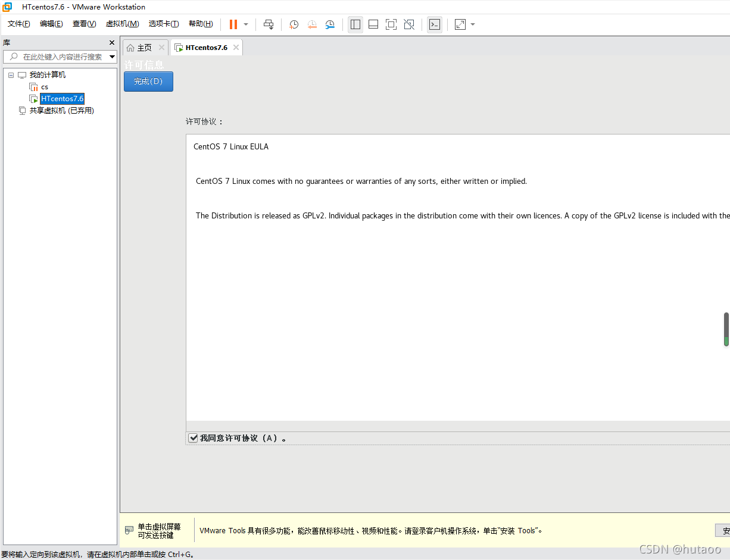Viewport: 730px width, 560px height.
Task: Enter full screen mode
Action: pyautogui.click(x=391, y=24)
